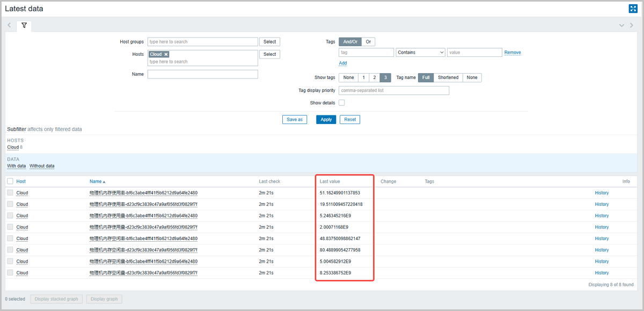The height and width of the screenshot is (311, 644).
Task: Open the Contains tag operator dropdown
Action: 420,53
